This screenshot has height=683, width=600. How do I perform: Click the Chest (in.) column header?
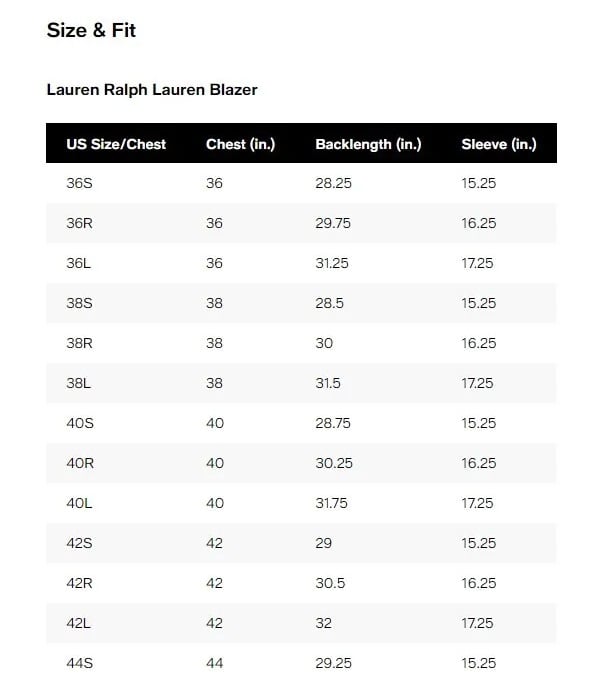240,144
